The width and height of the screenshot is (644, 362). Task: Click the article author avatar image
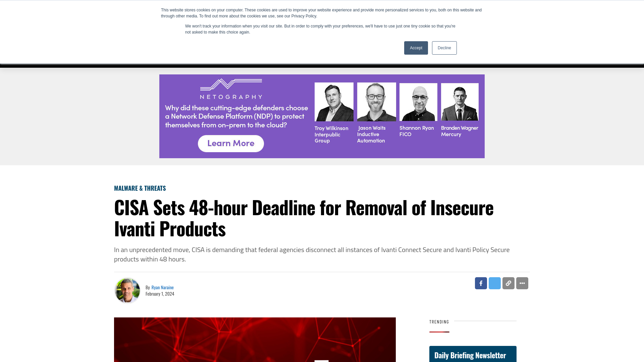tap(127, 290)
